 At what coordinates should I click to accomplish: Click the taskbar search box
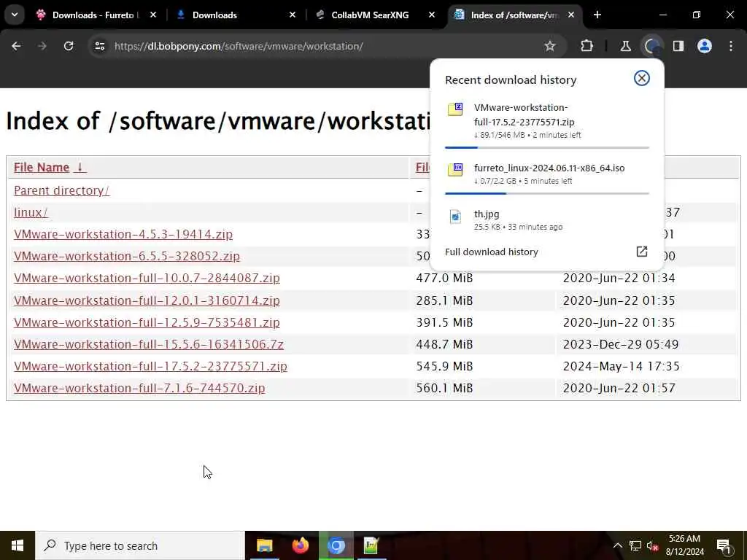pyautogui.click(x=140, y=545)
